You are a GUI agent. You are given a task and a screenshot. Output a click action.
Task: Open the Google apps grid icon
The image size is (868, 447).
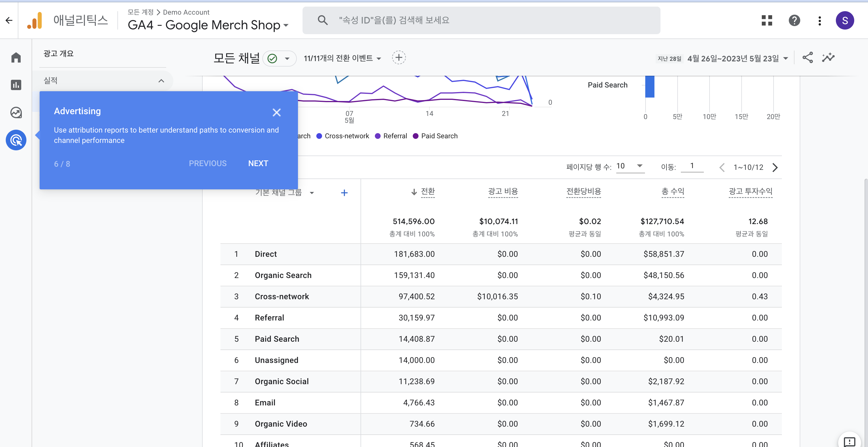tap(767, 21)
